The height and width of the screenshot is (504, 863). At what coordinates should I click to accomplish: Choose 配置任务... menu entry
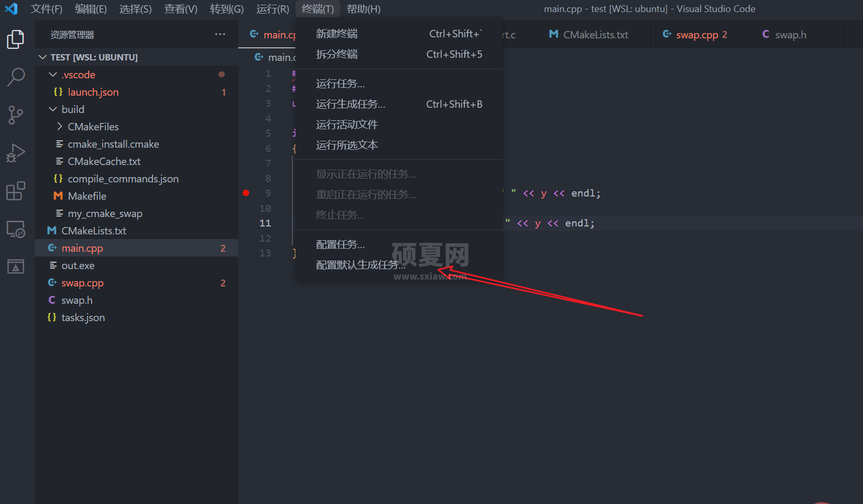point(399,244)
